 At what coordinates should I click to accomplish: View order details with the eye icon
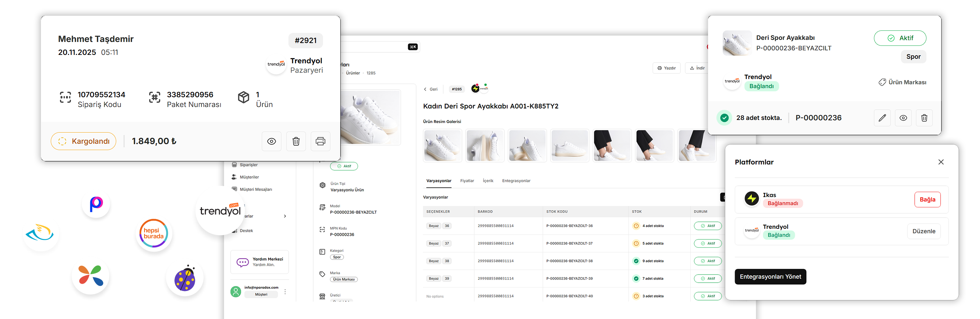(x=271, y=141)
